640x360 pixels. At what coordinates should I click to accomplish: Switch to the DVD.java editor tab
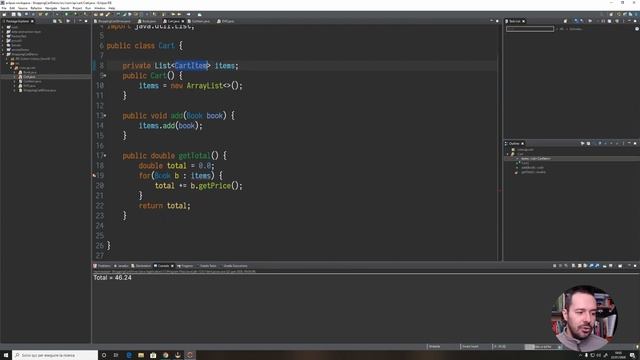[226, 21]
